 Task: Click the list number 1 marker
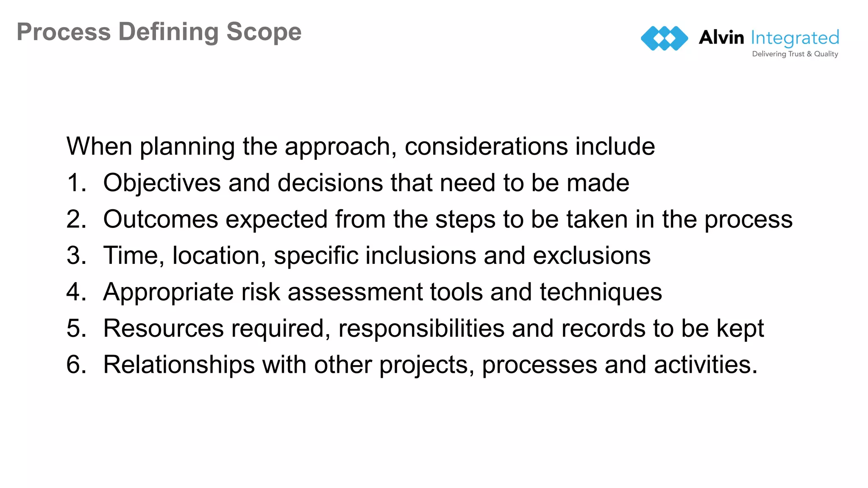pyautogui.click(x=77, y=183)
